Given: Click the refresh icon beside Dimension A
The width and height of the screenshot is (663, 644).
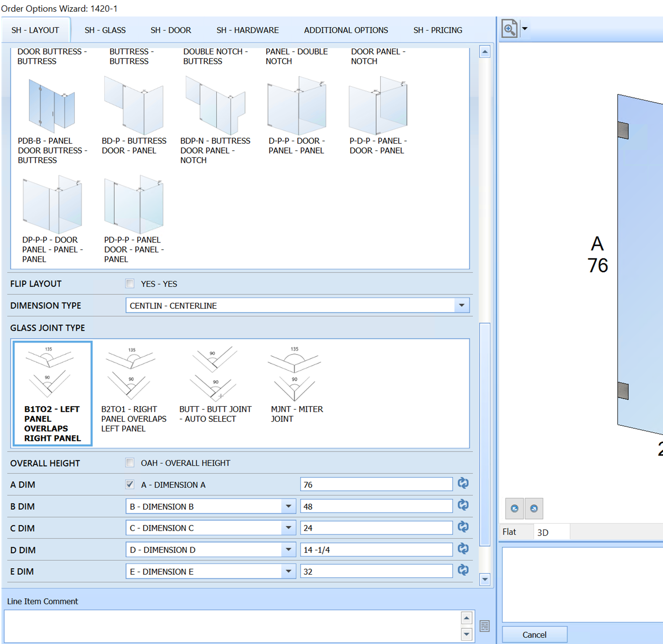Looking at the screenshot, I should pyautogui.click(x=463, y=484).
